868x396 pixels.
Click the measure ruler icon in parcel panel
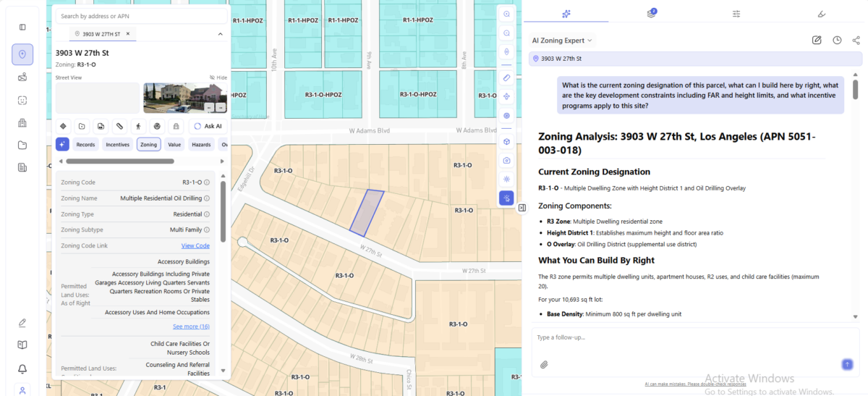tap(120, 126)
